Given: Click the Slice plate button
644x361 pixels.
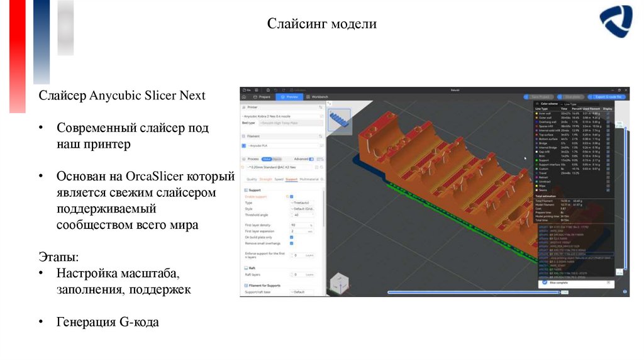Looking at the screenshot, I should point(570,97).
